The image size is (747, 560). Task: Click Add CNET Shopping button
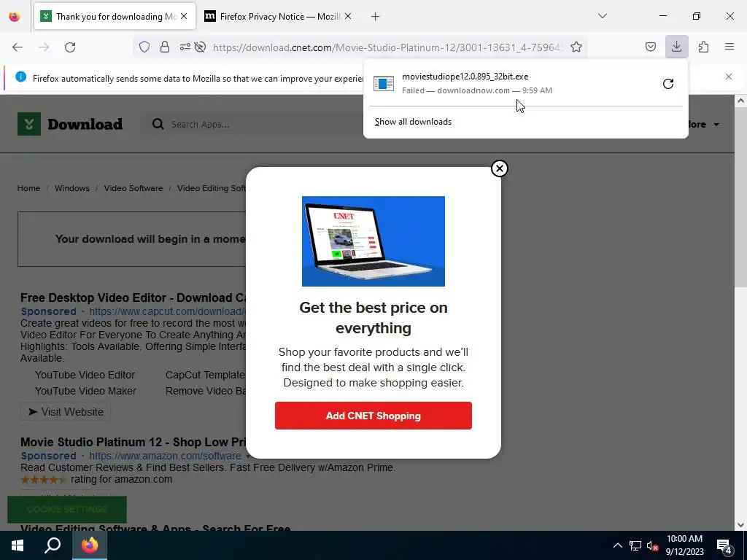click(373, 416)
